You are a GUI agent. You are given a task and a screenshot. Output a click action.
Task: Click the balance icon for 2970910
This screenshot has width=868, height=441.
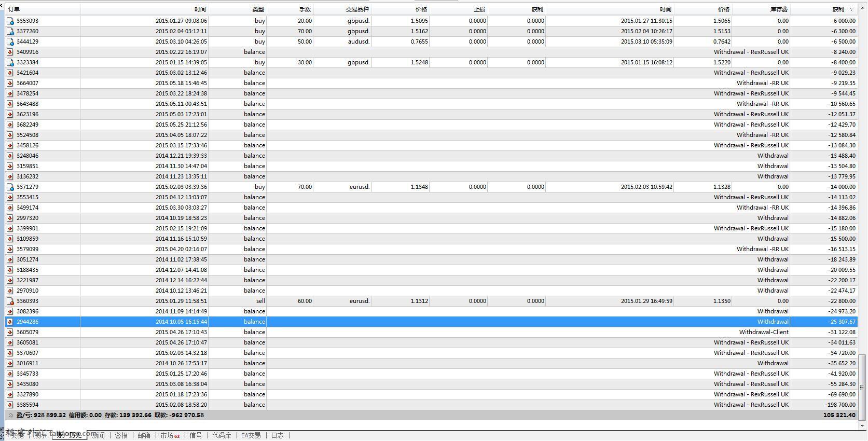coord(10,291)
